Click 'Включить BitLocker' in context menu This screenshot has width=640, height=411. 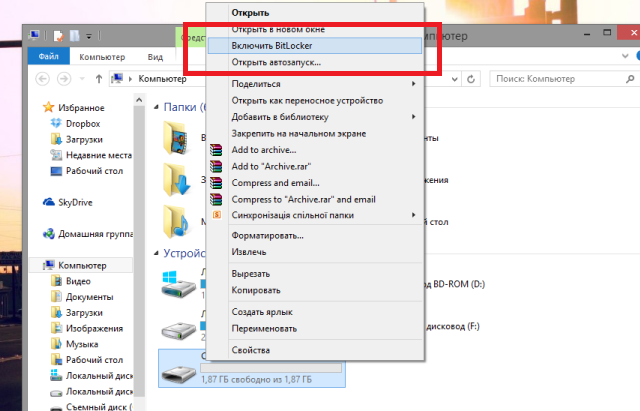click(x=315, y=46)
